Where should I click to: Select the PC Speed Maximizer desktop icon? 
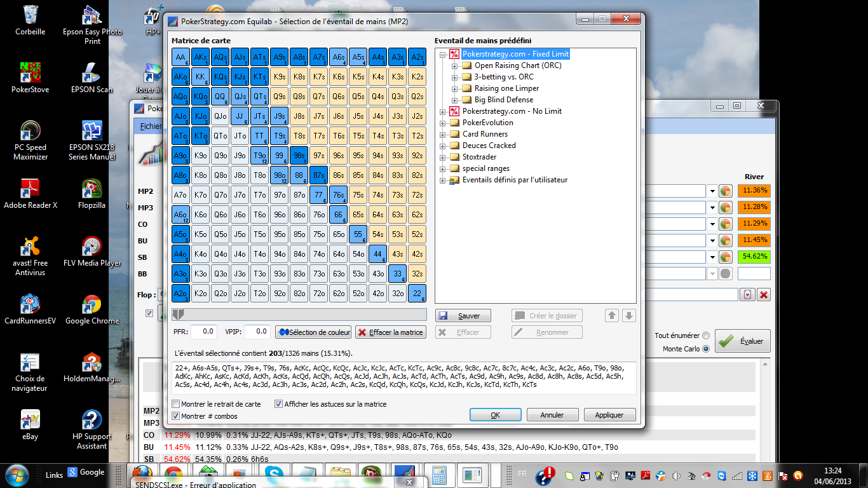[x=30, y=140]
